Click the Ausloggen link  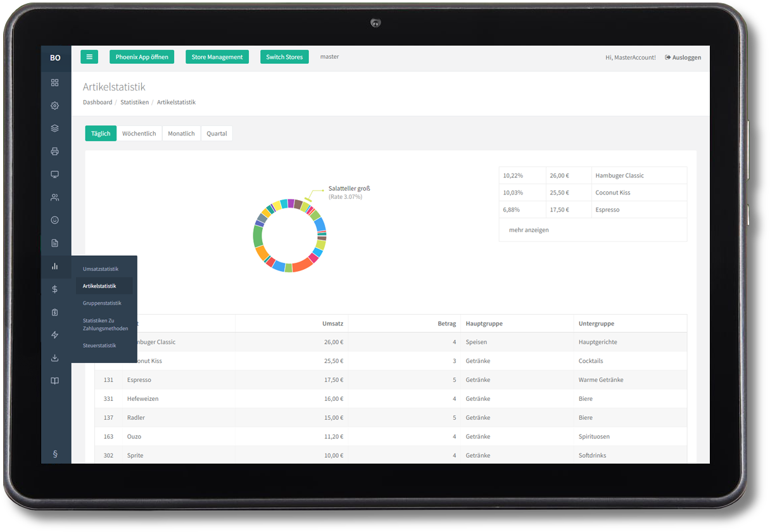coord(683,58)
